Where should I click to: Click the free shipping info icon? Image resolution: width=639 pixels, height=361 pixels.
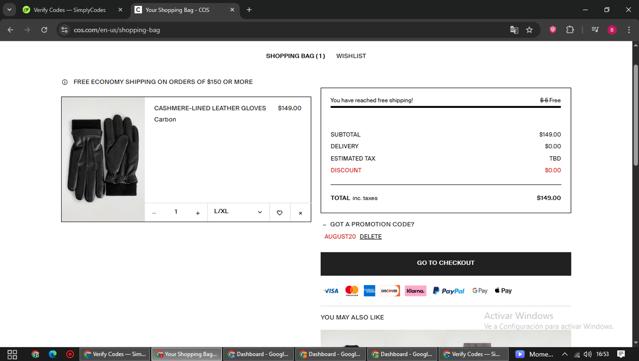(64, 82)
